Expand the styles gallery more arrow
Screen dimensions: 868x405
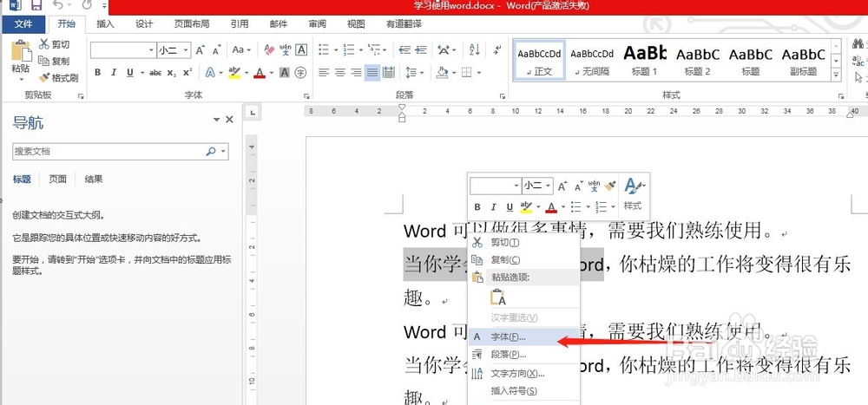[x=837, y=75]
